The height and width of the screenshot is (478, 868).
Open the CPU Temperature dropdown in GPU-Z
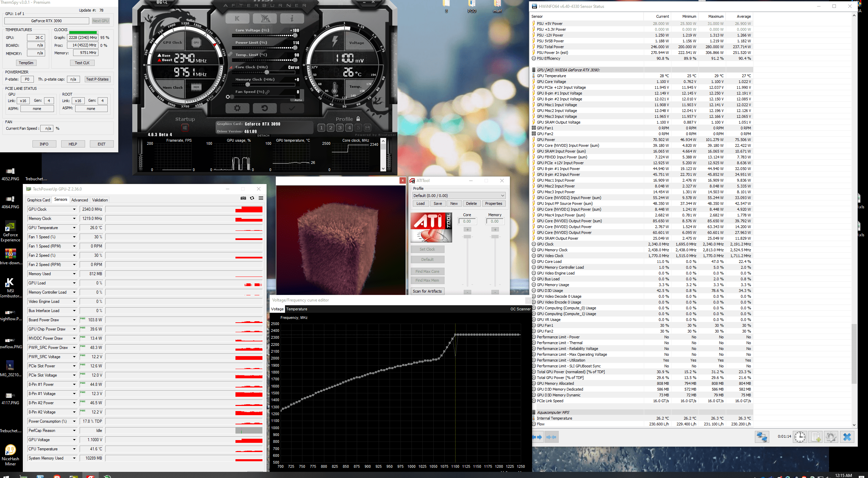tap(74, 449)
